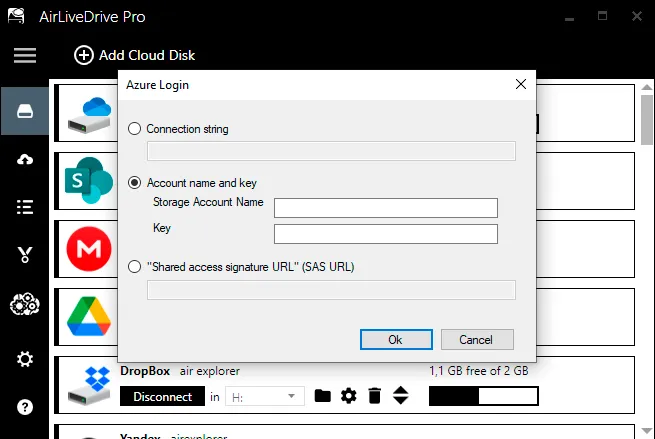Click the 'air explorer' account text
This screenshot has width=655, height=439.
[210, 371]
